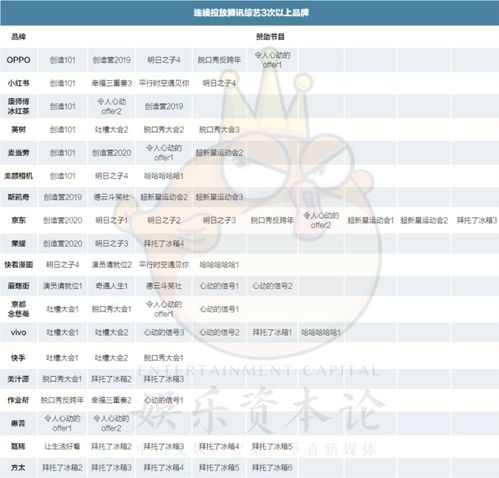The image size is (499, 478).
Task: Select 创造营2019 in the OPPO row
Action: point(111,60)
